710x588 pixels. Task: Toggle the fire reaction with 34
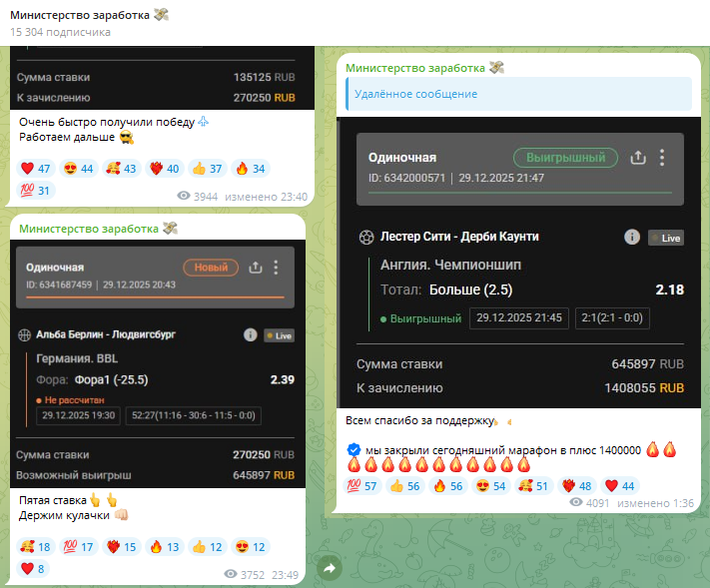[250, 169]
